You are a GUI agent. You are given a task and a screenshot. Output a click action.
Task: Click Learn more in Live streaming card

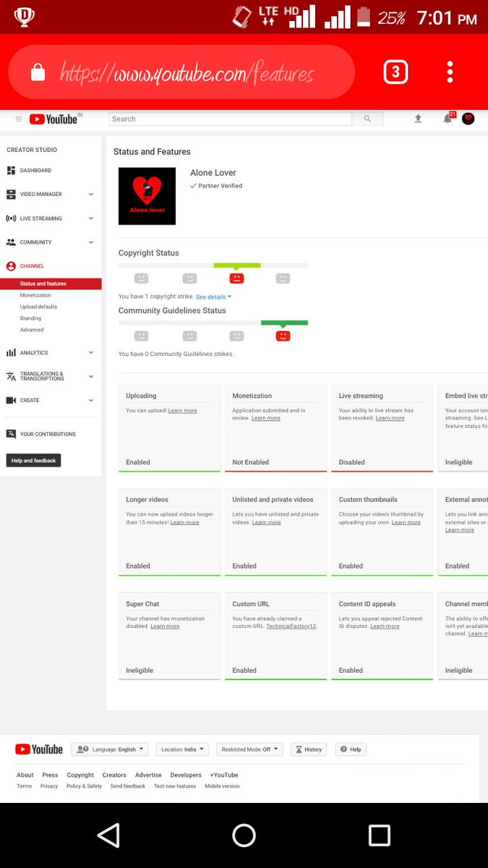coord(390,418)
